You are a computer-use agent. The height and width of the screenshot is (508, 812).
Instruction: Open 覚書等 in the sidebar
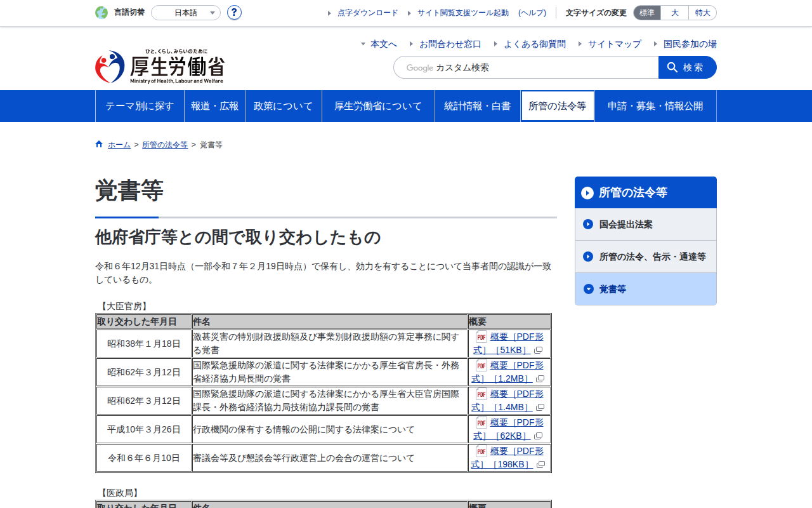[646, 289]
